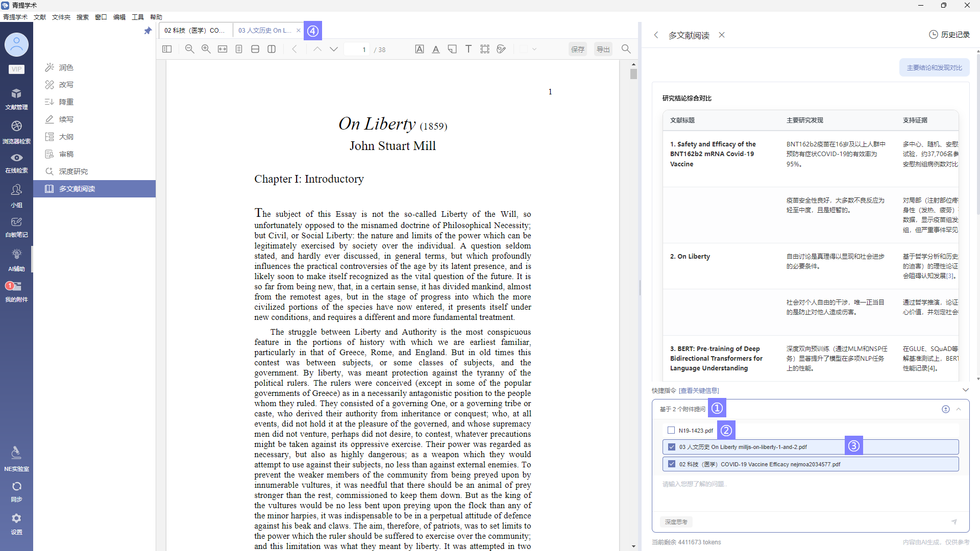Click the 查看关键信息 link
Image resolution: width=980 pixels, height=551 pixels.
(699, 390)
